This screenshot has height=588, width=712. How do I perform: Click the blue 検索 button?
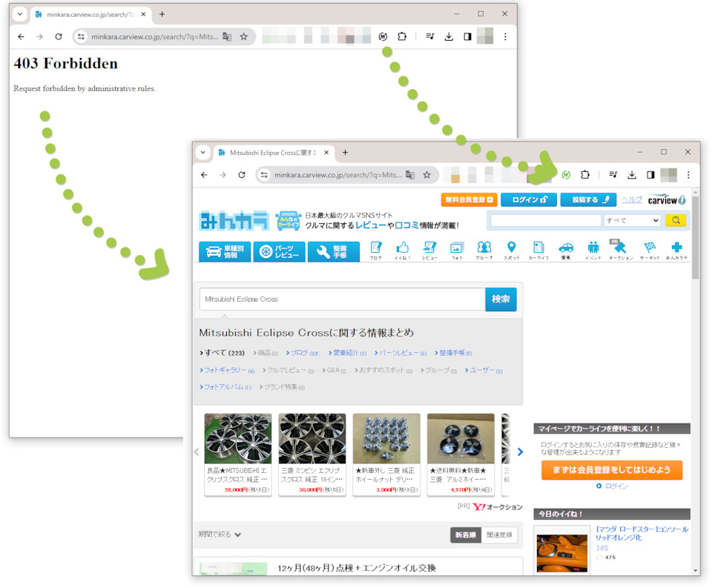tap(501, 300)
